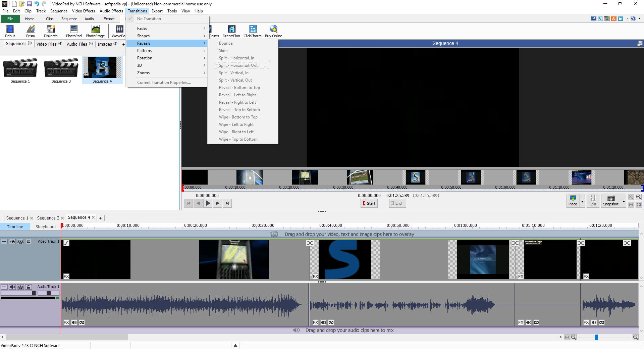Screen dimensions: 644x349
Task: Collapse Video Track 1 with minus button
Action: point(4,242)
